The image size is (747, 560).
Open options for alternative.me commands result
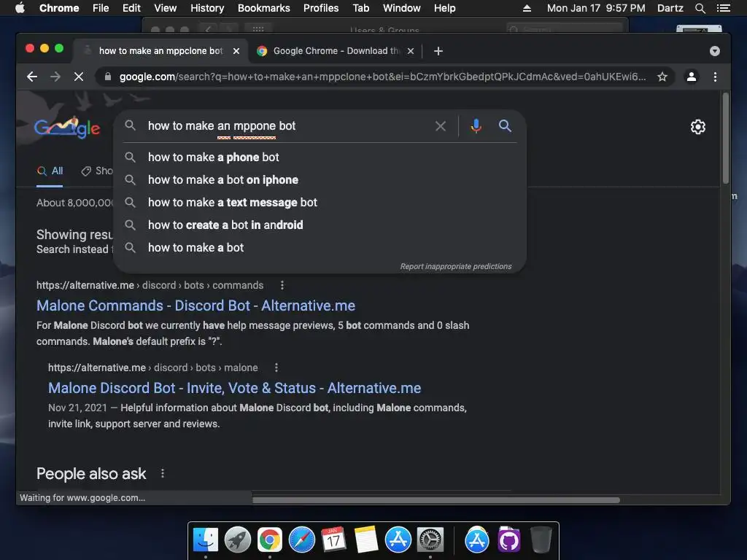point(282,285)
